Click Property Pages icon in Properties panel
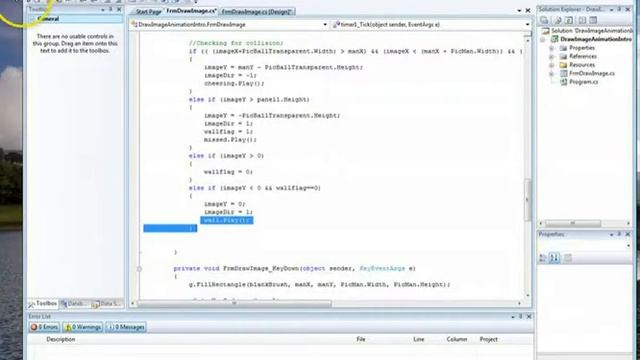 coord(568,258)
